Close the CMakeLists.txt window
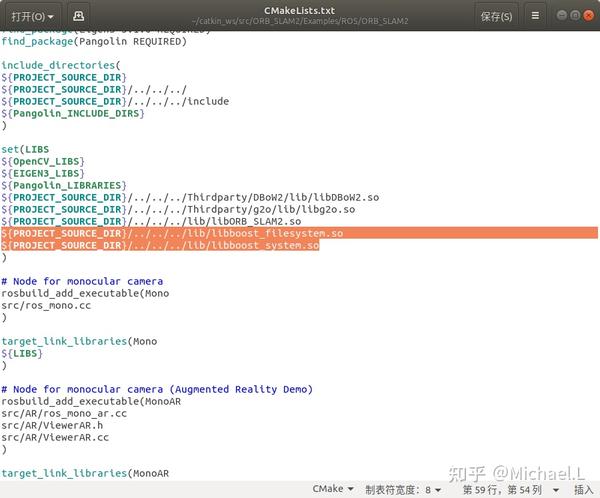The image size is (600, 498). pyautogui.click(x=589, y=15)
